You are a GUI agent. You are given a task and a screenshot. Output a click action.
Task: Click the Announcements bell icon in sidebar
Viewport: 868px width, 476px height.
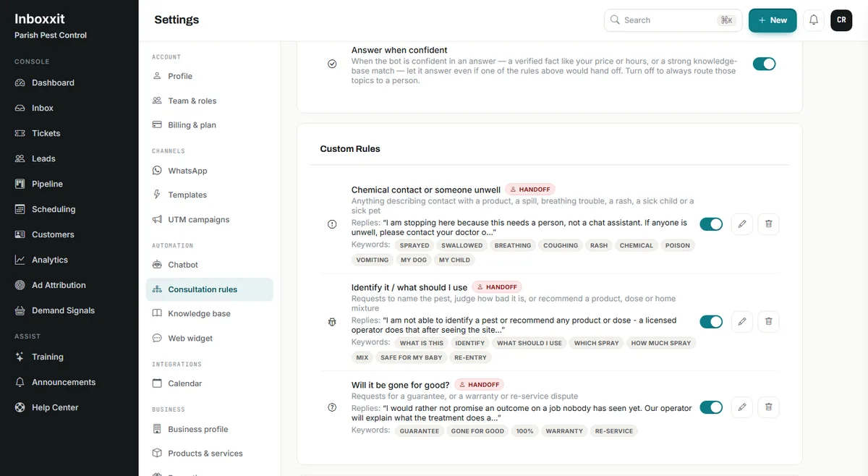coord(20,382)
